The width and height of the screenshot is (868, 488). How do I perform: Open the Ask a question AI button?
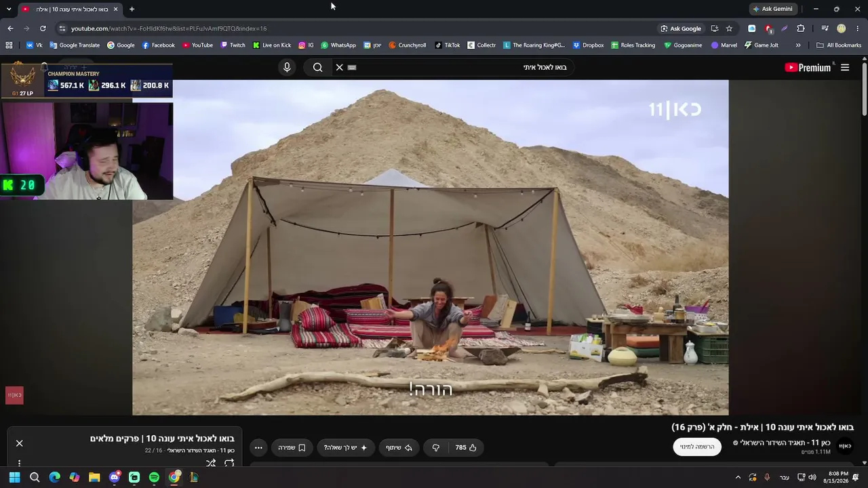345,447
